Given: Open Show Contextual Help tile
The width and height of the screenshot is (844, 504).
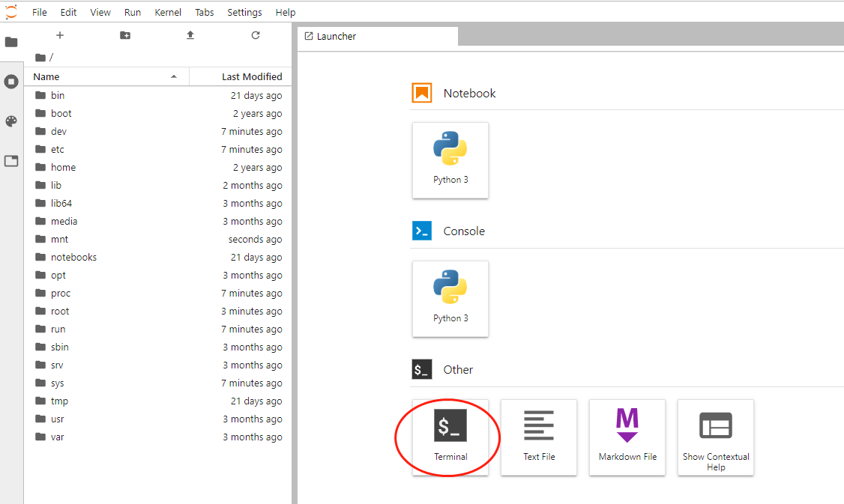Looking at the screenshot, I should 716,437.
